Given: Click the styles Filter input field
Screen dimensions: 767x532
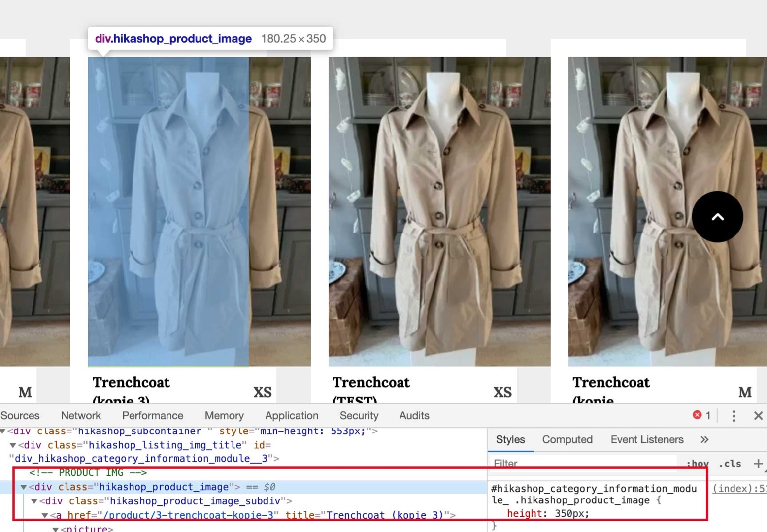Looking at the screenshot, I should [581, 464].
